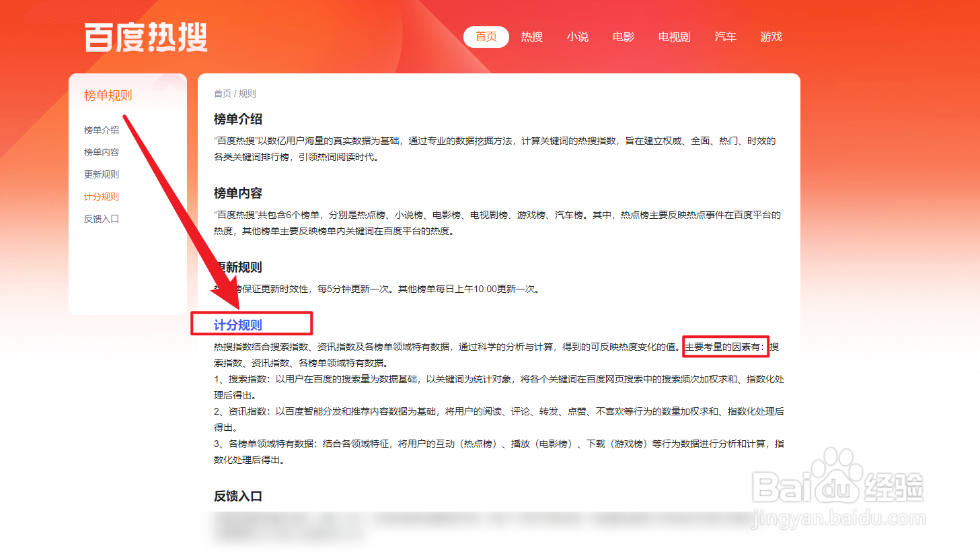This screenshot has width=980, height=552.
Task: Open 更新规则 in the sidebar
Action: coord(102,174)
